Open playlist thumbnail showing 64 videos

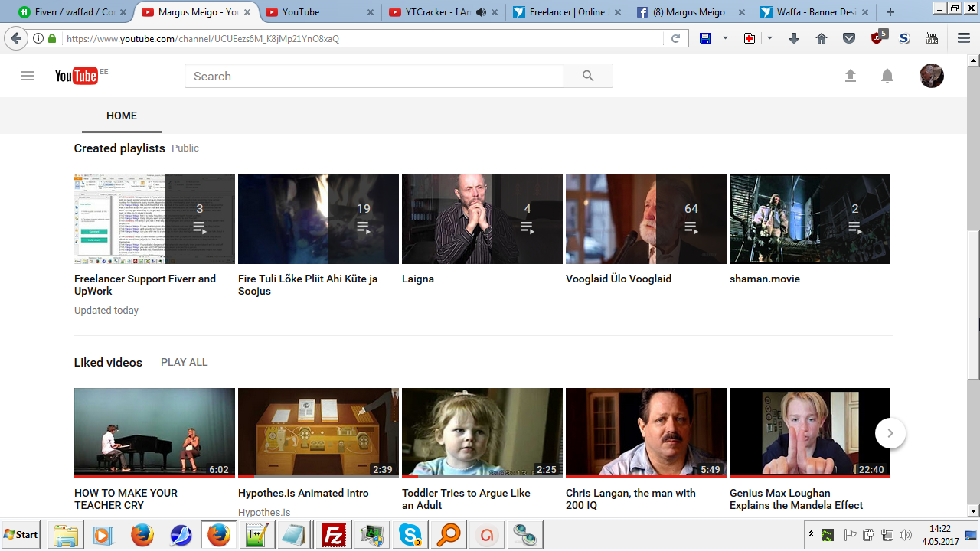coord(646,219)
